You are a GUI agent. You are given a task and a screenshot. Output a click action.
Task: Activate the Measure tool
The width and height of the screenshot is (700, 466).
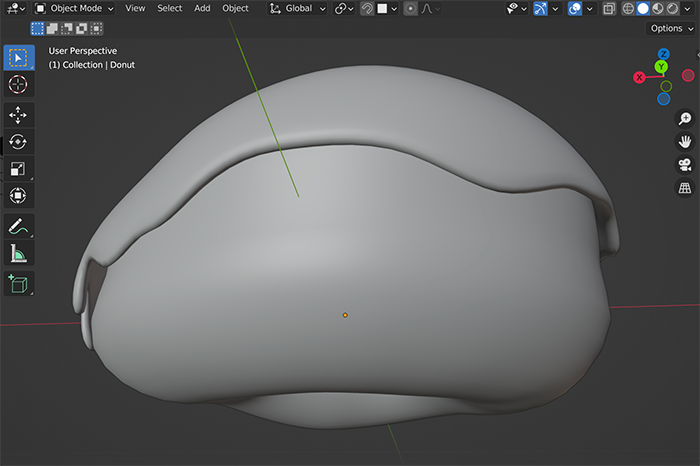point(19,254)
